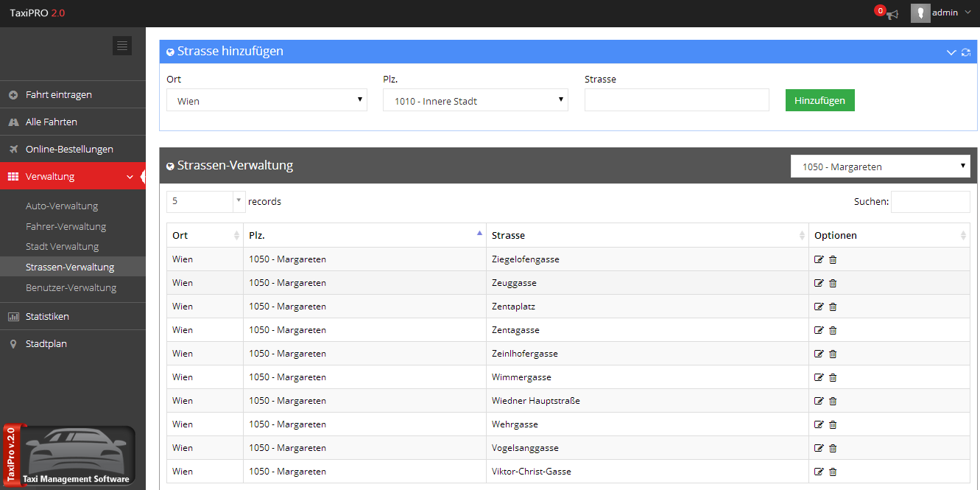Delete the Zentagasse street
Screen dimensions: 980x490
833,330
